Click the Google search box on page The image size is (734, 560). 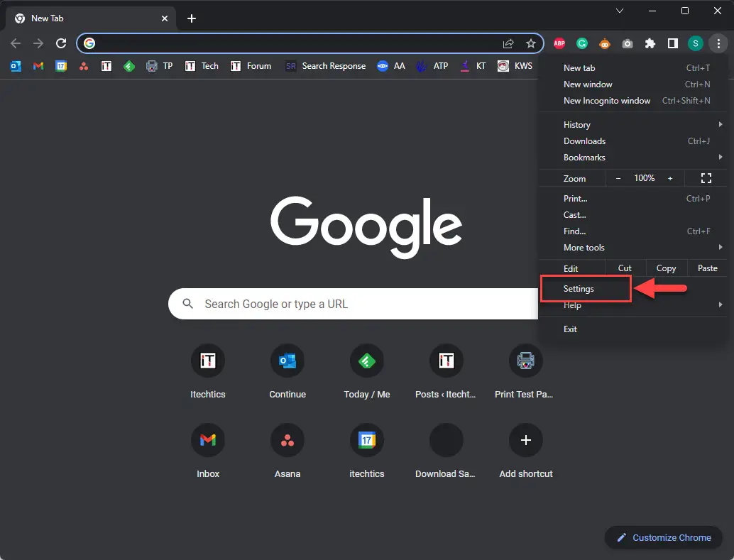coord(354,304)
